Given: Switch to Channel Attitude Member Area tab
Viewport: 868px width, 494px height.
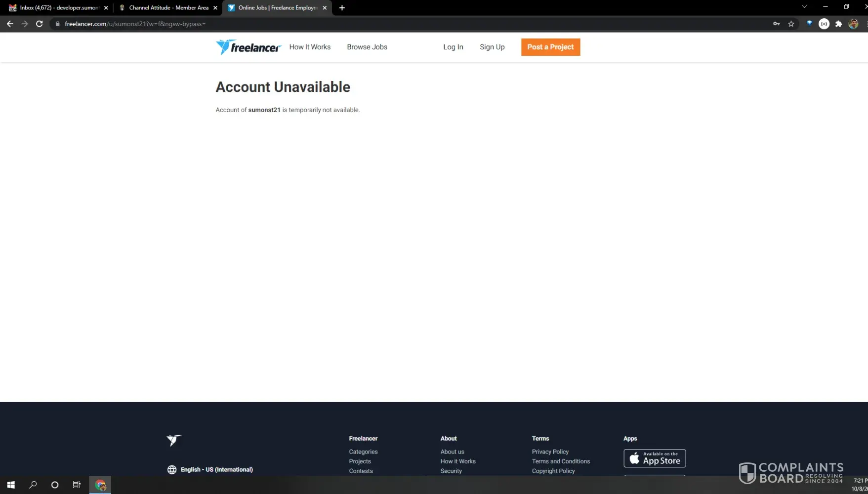Looking at the screenshot, I should pyautogui.click(x=168, y=7).
